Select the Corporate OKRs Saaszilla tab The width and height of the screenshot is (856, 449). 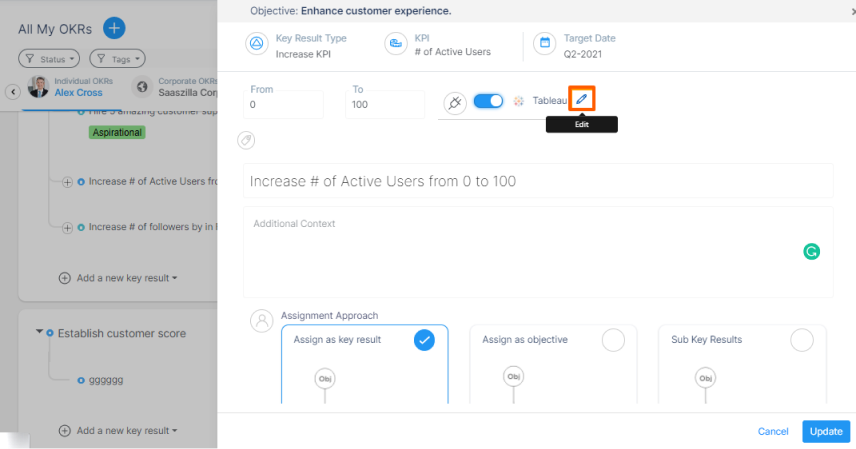click(x=175, y=87)
